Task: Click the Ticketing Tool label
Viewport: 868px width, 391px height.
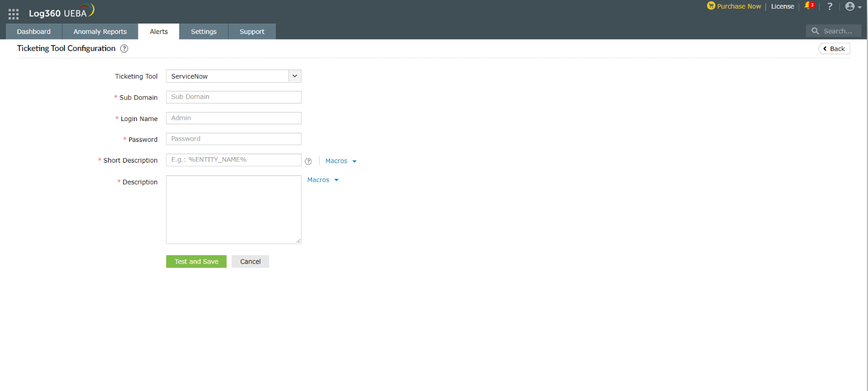Action: (136, 77)
